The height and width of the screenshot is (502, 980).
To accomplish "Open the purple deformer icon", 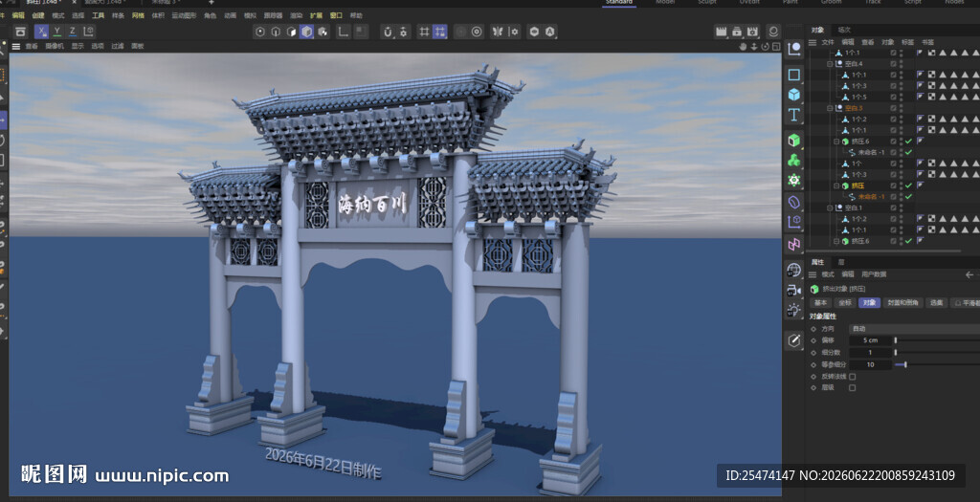I will click(x=794, y=203).
